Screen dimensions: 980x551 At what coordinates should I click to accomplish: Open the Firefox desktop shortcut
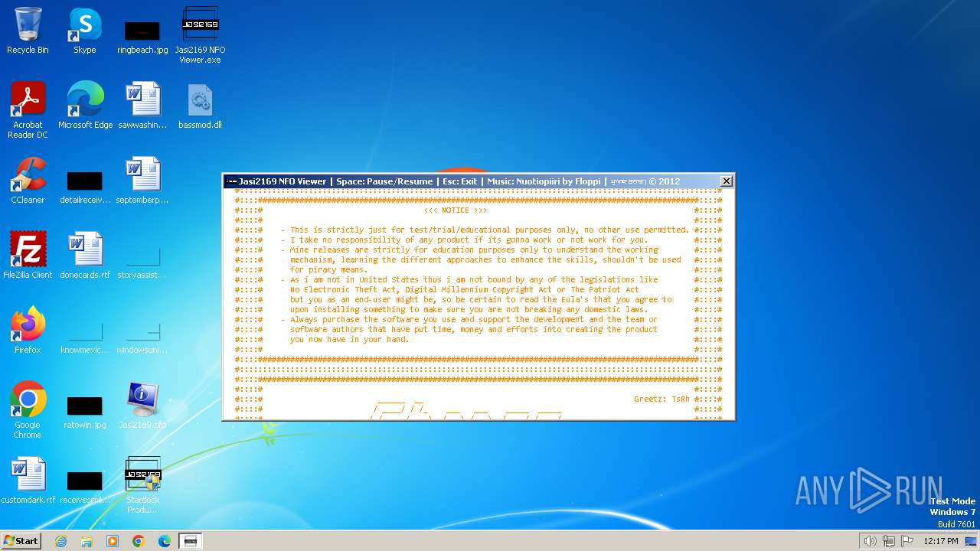pyautogui.click(x=28, y=331)
